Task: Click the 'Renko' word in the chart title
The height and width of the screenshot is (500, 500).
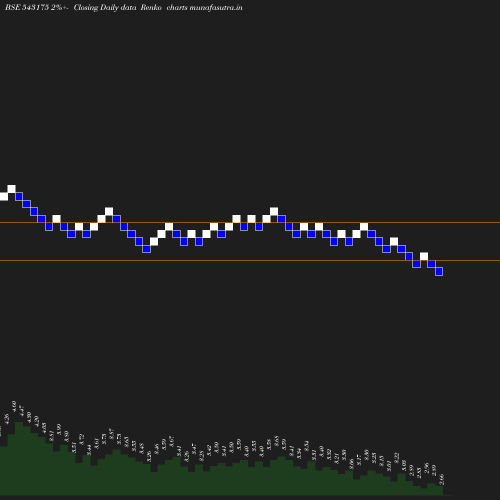Action: coord(151,7)
